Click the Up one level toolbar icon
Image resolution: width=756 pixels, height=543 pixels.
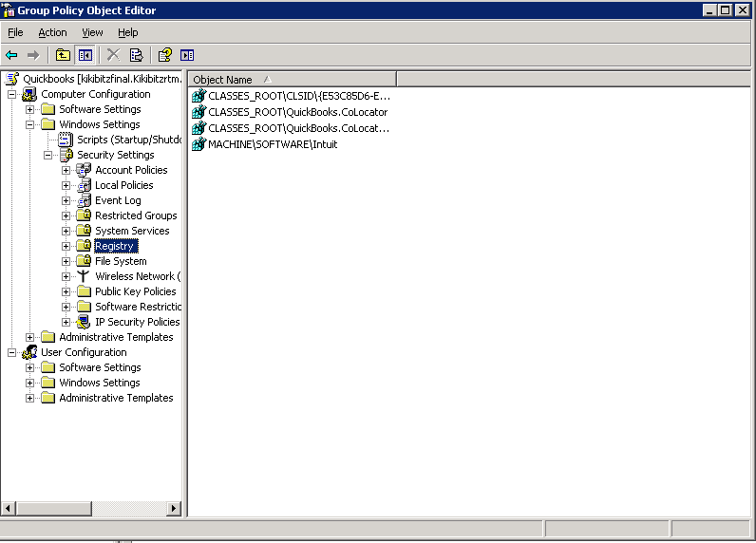(63, 55)
